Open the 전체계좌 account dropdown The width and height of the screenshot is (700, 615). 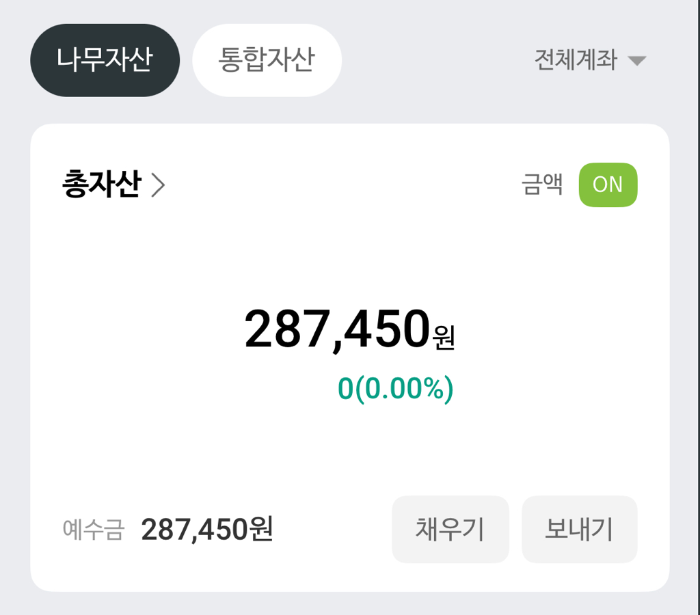pyautogui.click(x=589, y=60)
